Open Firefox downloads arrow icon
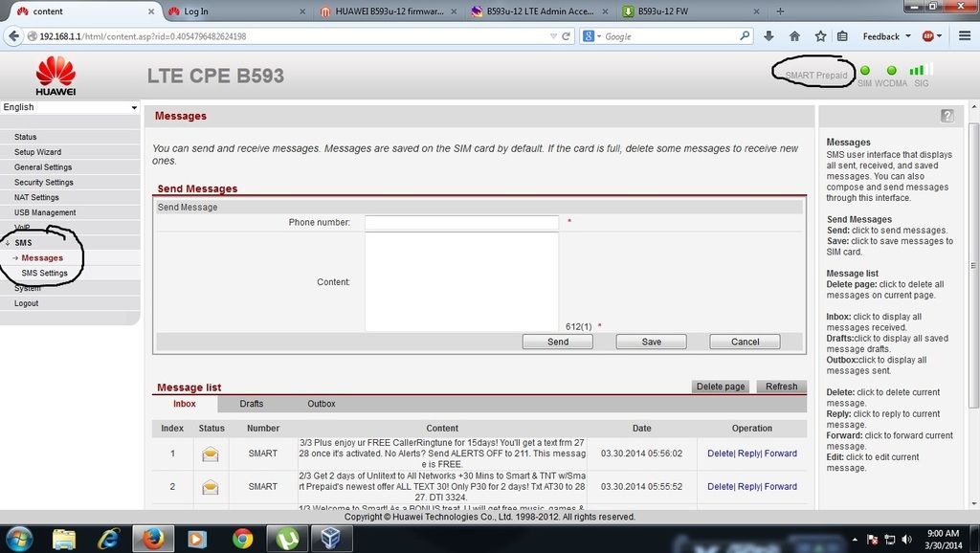Image resolution: width=980 pixels, height=553 pixels. coord(769,36)
